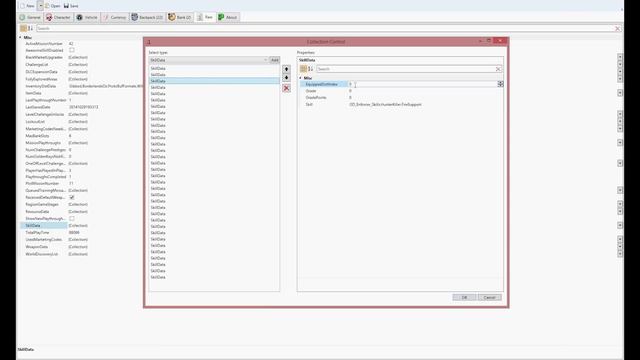Select the NumChallengePrestiges property row
640x360 pixels.
click(x=45, y=150)
